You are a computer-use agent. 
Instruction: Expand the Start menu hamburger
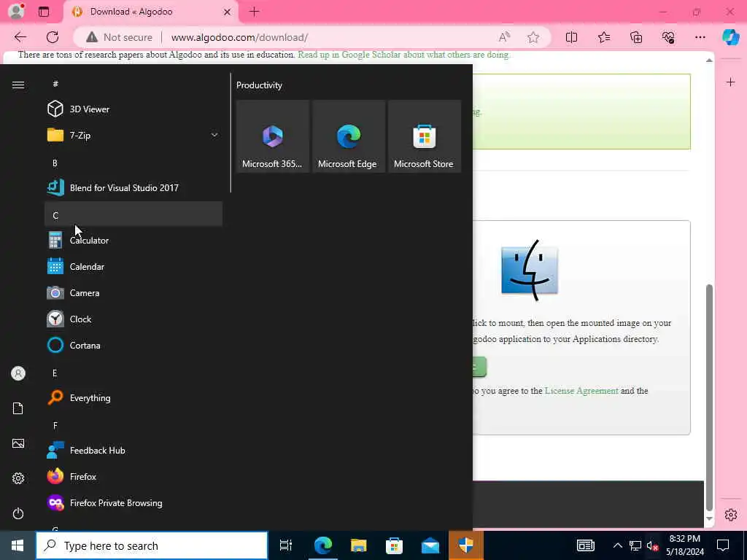[18, 85]
